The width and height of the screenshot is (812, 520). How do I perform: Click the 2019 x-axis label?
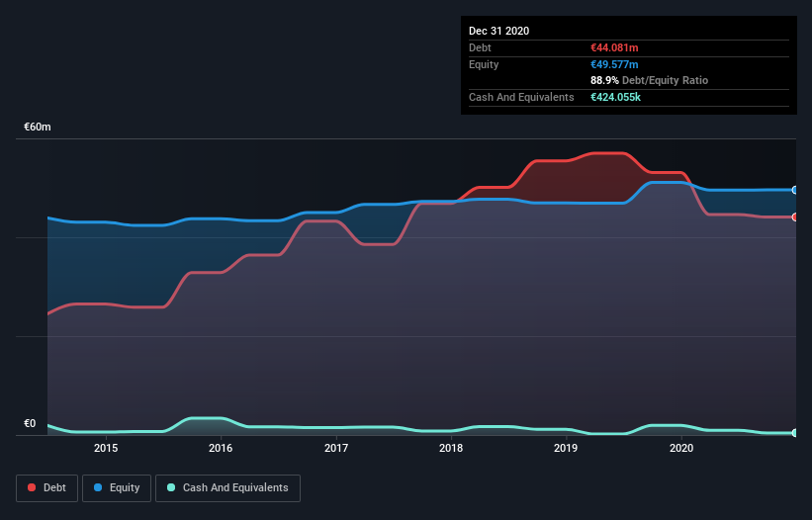click(x=566, y=448)
